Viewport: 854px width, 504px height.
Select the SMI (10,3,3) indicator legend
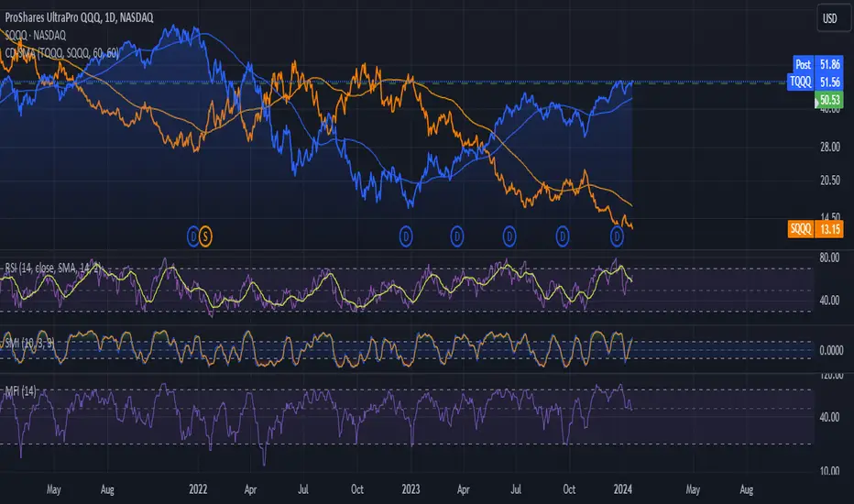point(29,343)
